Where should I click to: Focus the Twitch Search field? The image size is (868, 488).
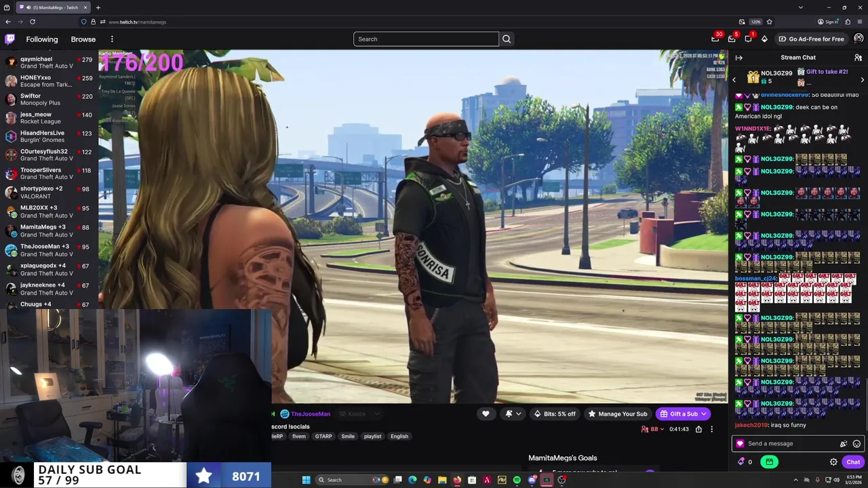[426, 39]
